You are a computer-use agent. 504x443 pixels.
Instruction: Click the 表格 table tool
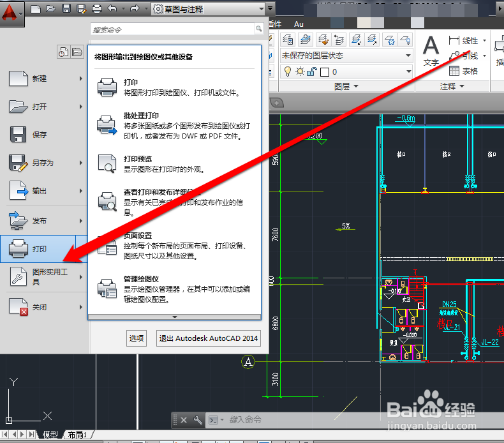pyautogui.click(x=463, y=71)
